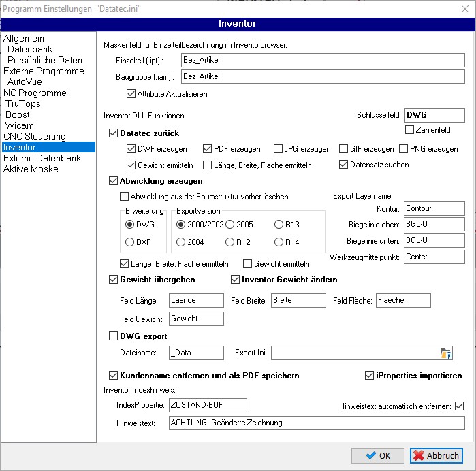This screenshot has height=471, width=476.
Task: Open Aktive Maske settings
Action: (x=31, y=169)
